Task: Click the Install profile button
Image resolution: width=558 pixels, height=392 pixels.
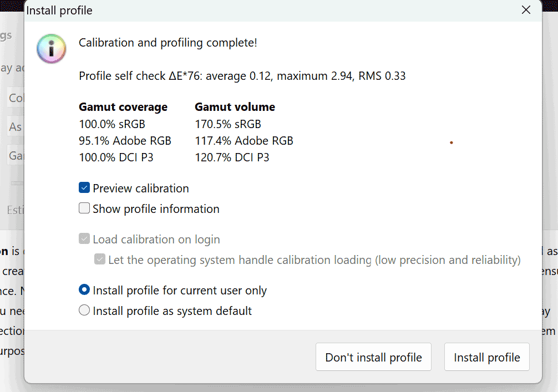Action: coord(487,357)
